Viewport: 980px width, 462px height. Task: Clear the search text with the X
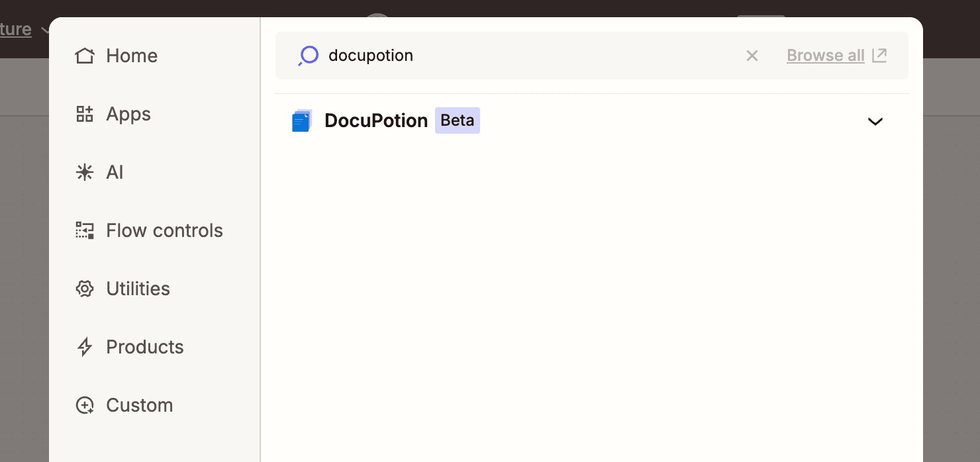[x=752, y=56]
